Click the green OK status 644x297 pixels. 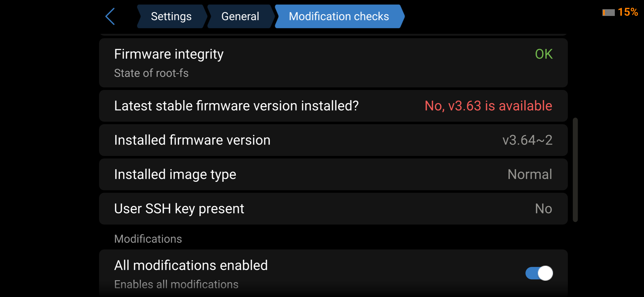[544, 54]
